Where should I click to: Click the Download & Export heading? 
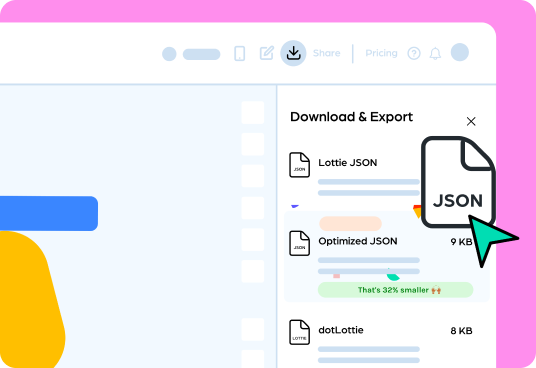pyautogui.click(x=351, y=117)
